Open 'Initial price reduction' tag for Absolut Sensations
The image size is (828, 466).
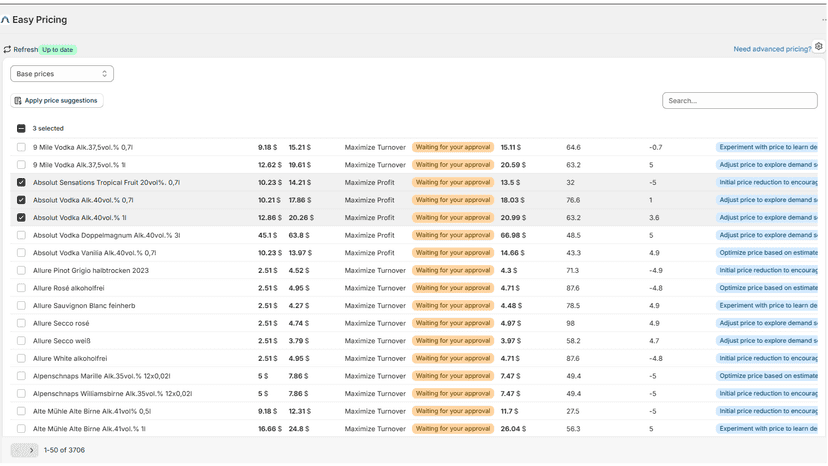767,182
